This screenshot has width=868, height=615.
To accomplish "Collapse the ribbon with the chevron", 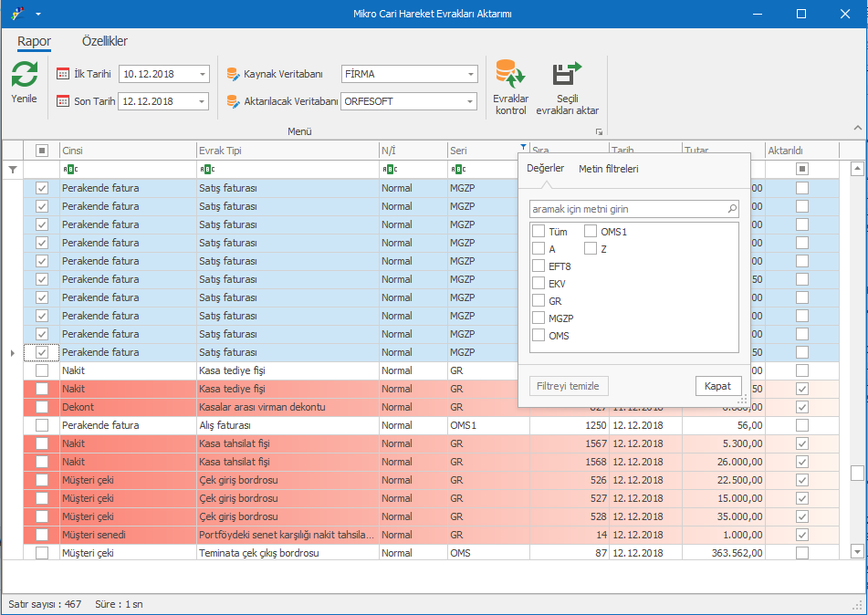I will click(857, 128).
